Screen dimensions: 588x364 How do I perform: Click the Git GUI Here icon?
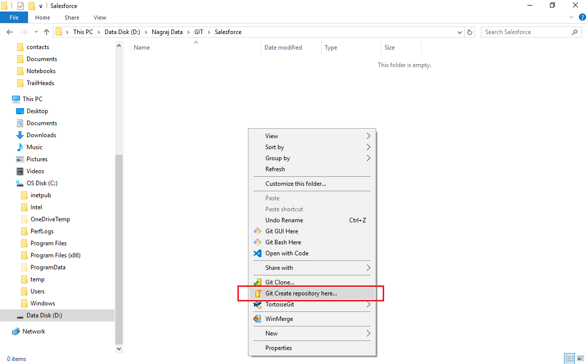coord(257,231)
